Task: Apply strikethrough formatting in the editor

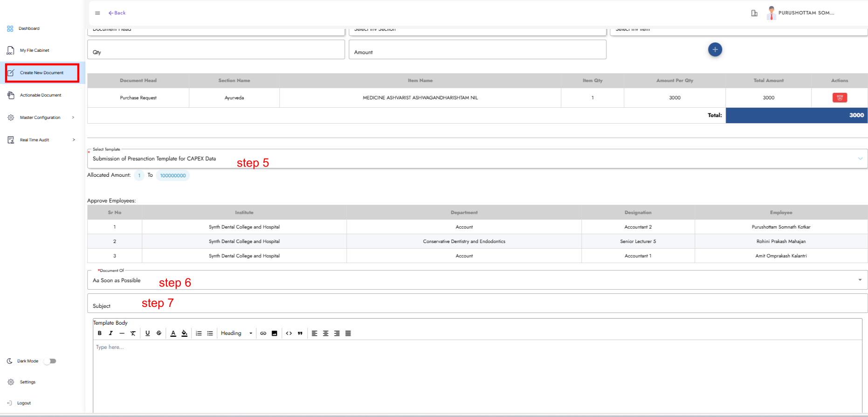Action: [159, 333]
